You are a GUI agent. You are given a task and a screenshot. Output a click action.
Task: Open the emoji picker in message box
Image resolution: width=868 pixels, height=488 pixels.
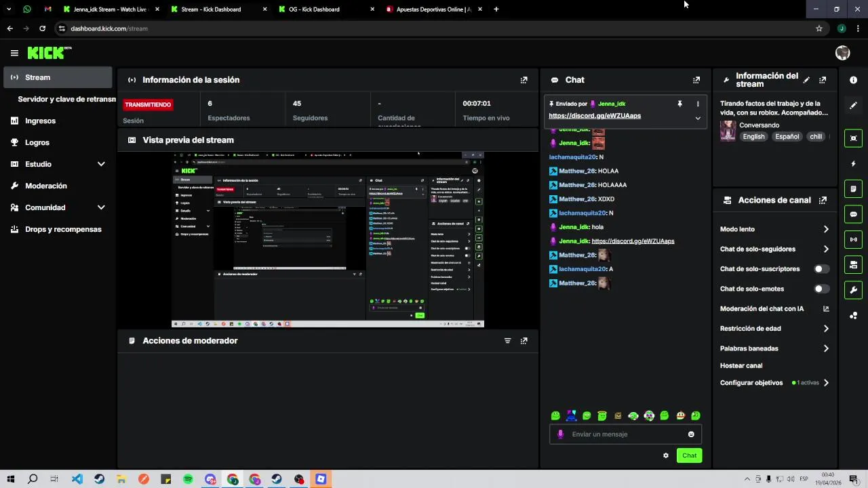[x=691, y=434]
